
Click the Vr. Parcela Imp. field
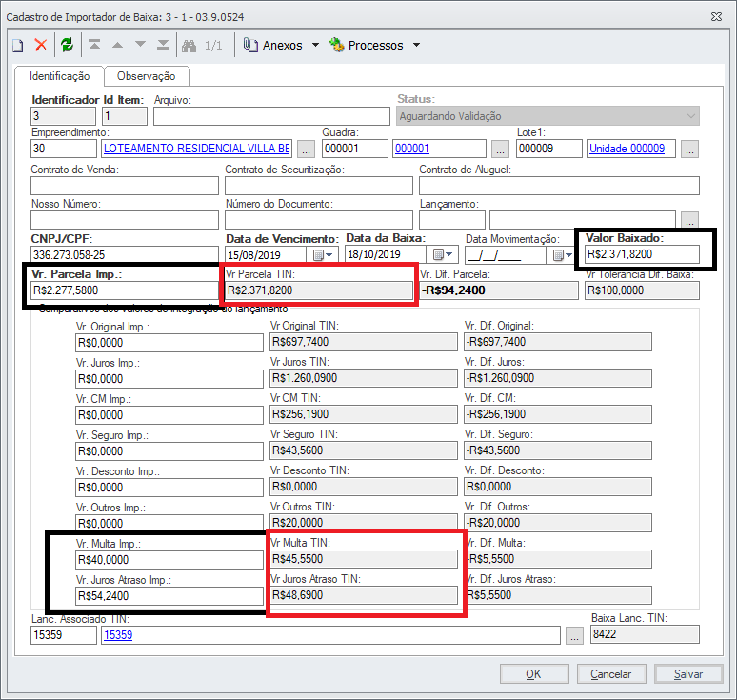[125, 290]
